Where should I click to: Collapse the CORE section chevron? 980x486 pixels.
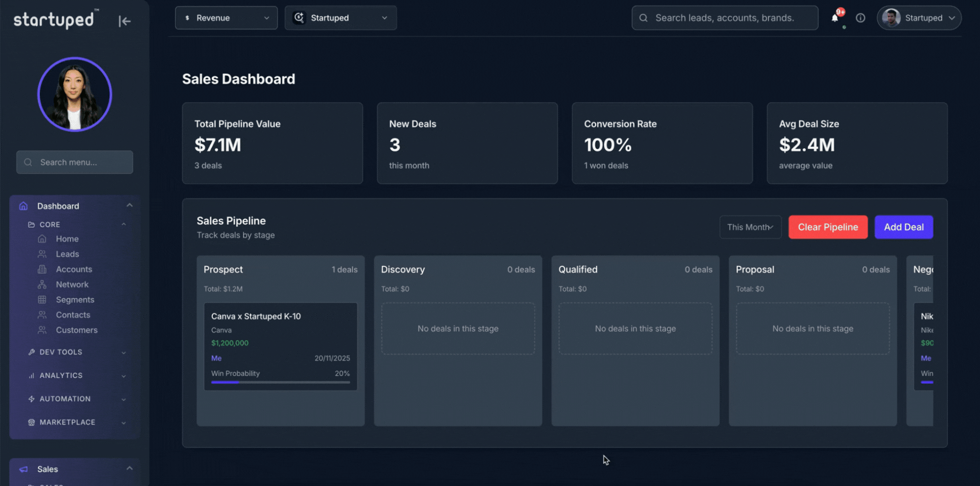[x=123, y=224]
